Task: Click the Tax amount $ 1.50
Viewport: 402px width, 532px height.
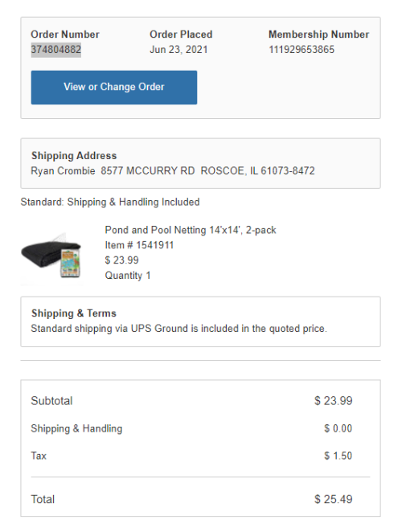Action: [x=338, y=456]
